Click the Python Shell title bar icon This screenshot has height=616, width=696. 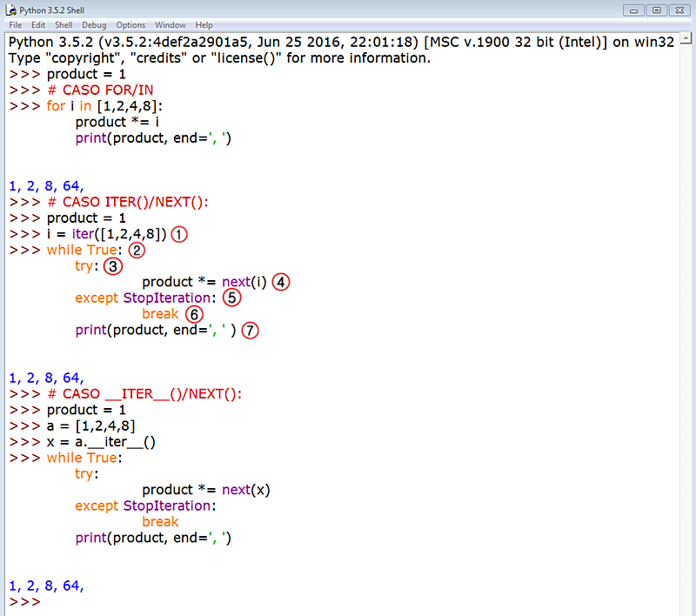tap(10, 10)
